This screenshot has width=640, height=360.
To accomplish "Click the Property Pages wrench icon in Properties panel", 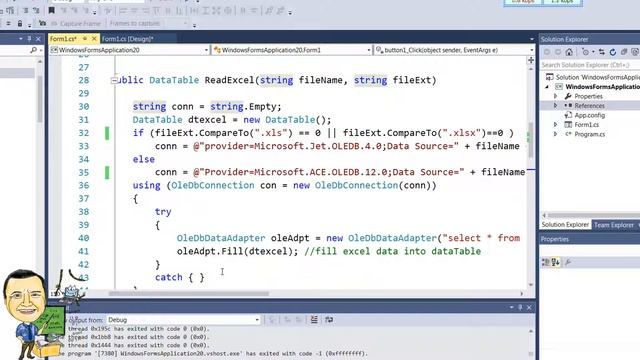I will [x=567, y=262].
